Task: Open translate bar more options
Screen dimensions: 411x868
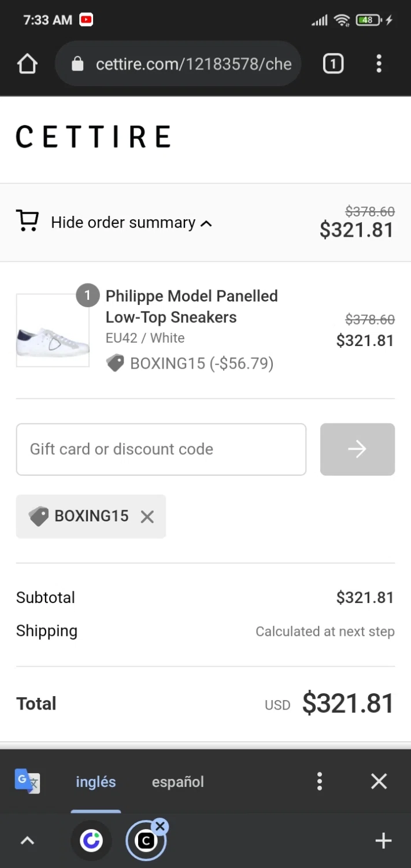Action: pyautogui.click(x=319, y=781)
